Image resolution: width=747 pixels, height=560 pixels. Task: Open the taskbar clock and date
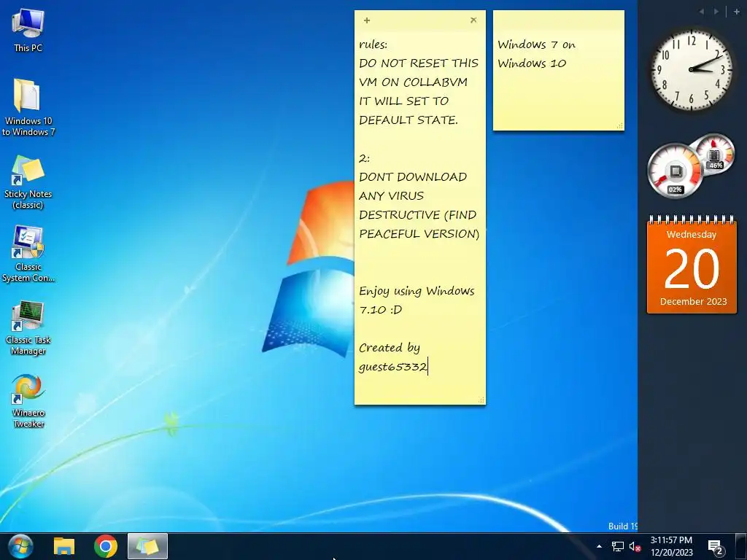click(671, 546)
